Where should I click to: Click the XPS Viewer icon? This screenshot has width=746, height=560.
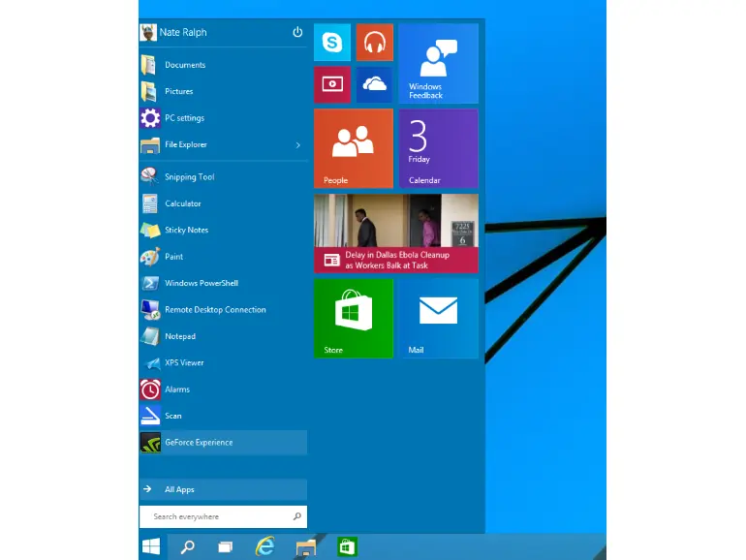150,363
